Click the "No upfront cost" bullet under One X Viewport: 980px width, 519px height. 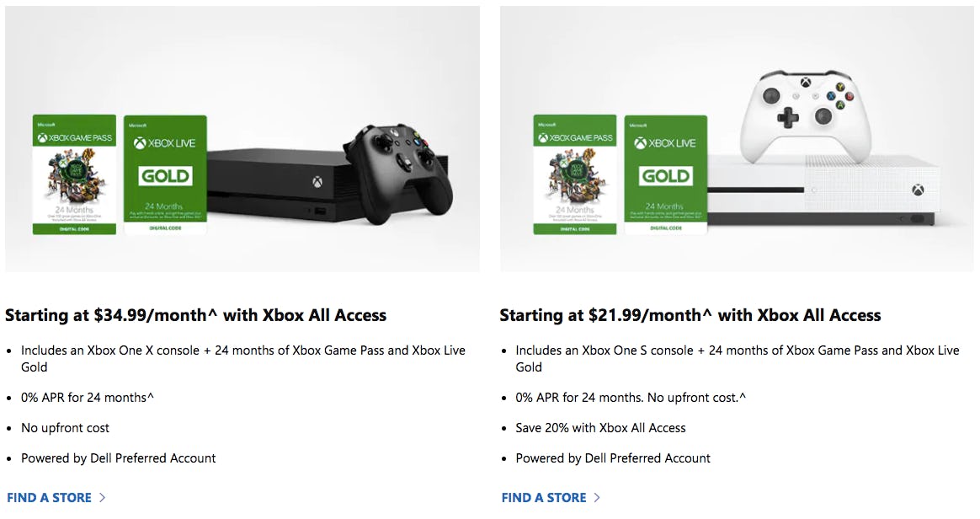pos(65,428)
